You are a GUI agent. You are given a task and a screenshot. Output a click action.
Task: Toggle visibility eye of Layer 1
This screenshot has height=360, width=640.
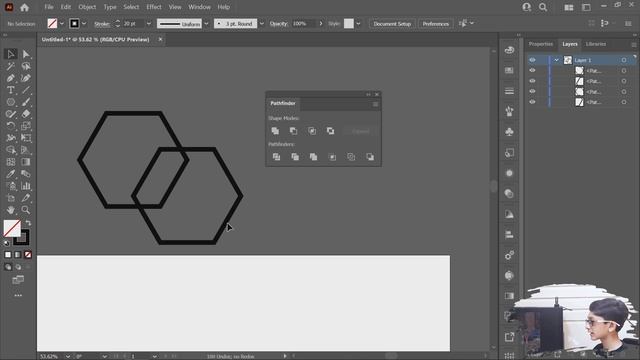tap(532, 60)
